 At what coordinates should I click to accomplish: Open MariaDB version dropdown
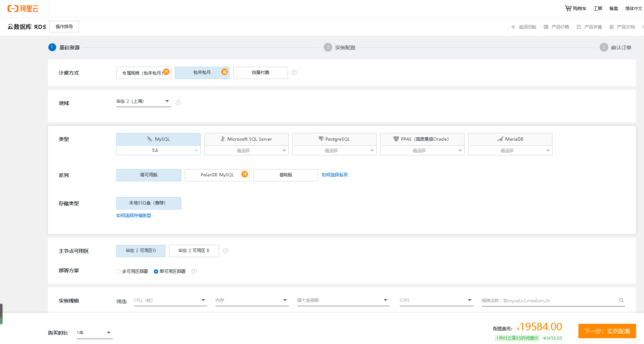click(510, 150)
